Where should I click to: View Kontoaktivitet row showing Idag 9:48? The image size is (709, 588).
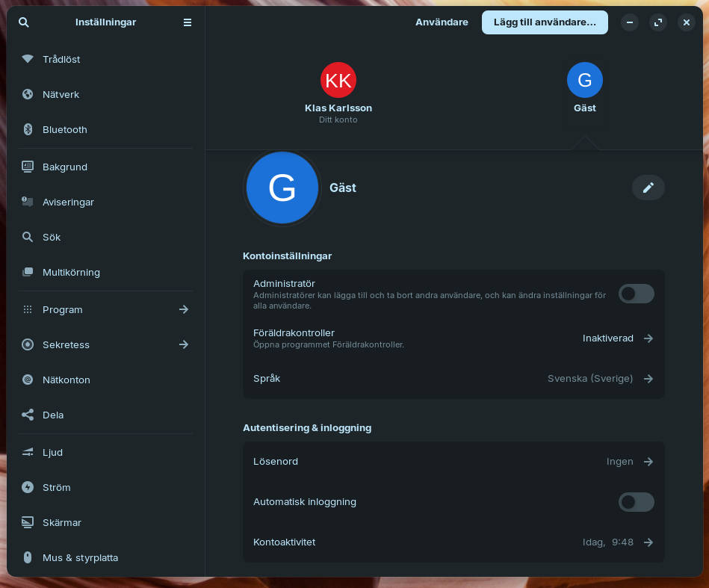click(453, 542)
